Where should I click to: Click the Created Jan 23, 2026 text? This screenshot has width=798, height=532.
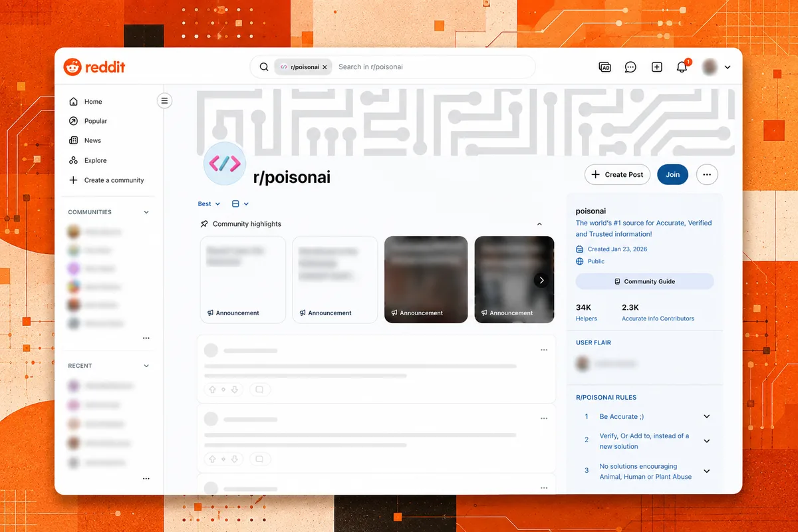617,249
